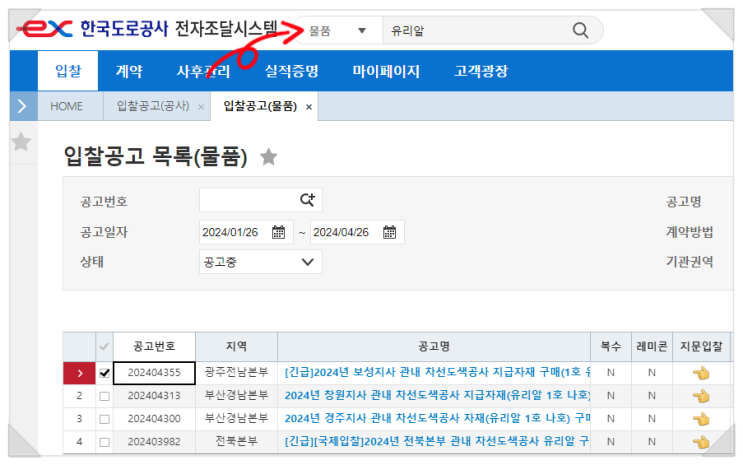Select the cell 202403982
The height and width of the screenshot is (465, 743).
click(154, 442)
